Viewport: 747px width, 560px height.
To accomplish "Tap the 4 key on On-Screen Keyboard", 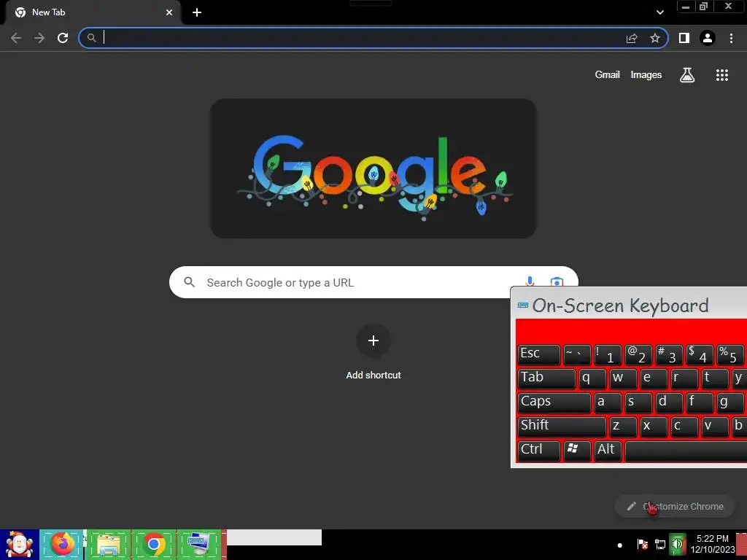I will pos(700,355).
